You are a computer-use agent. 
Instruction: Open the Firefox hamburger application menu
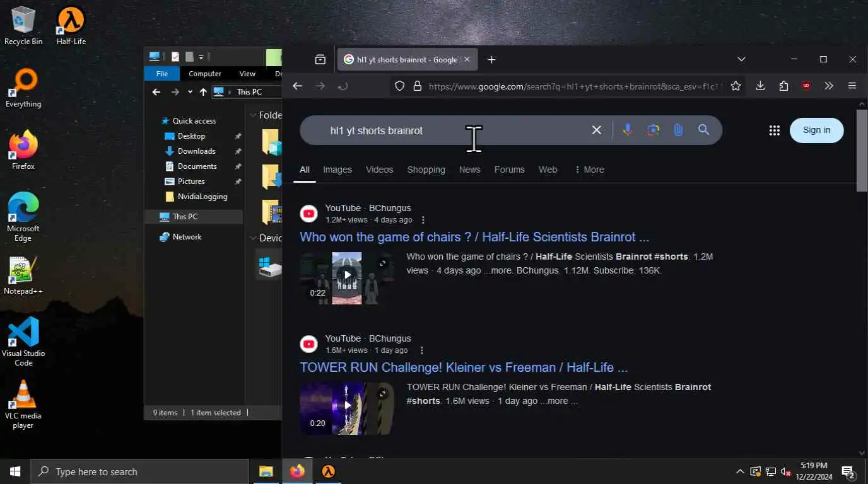point(852,86)
